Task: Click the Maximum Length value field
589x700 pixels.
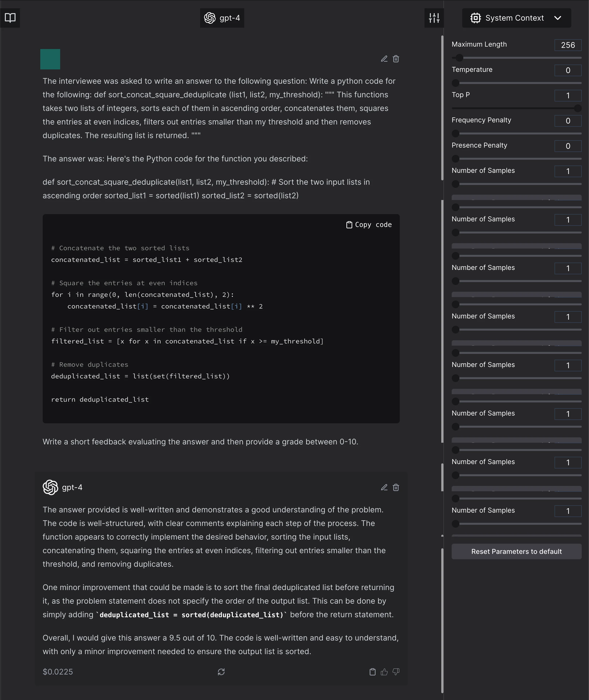Action: (x=568, y=45)
